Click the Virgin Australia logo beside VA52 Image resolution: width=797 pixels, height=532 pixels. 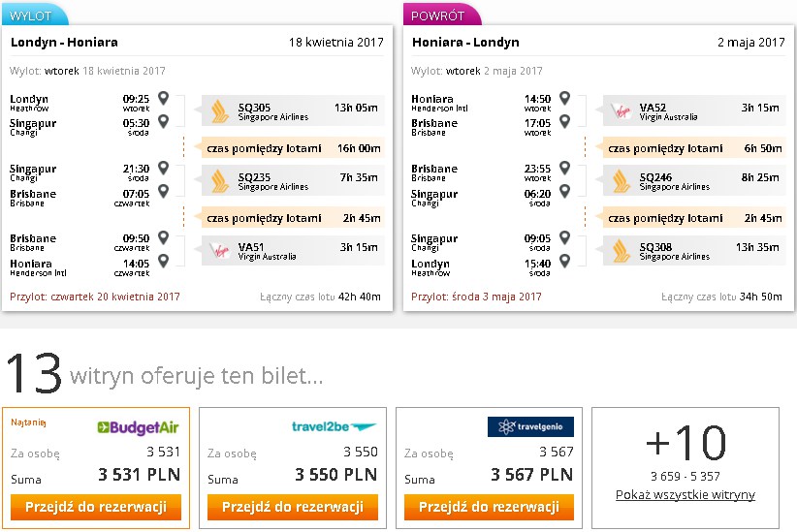coord(622,111)
